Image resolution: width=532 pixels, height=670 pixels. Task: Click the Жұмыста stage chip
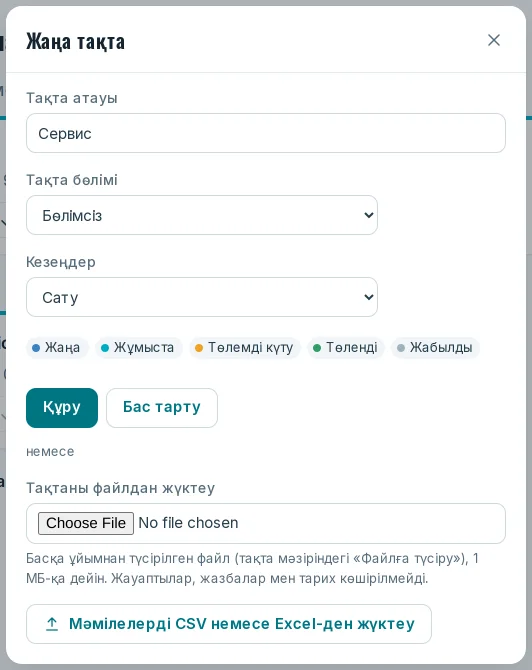click(x=139, y=347)
